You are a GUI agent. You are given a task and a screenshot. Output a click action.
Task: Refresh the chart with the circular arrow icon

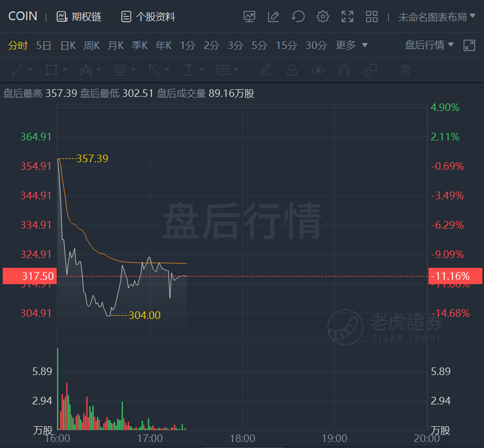pyautogui.click(x=298, y=17)
